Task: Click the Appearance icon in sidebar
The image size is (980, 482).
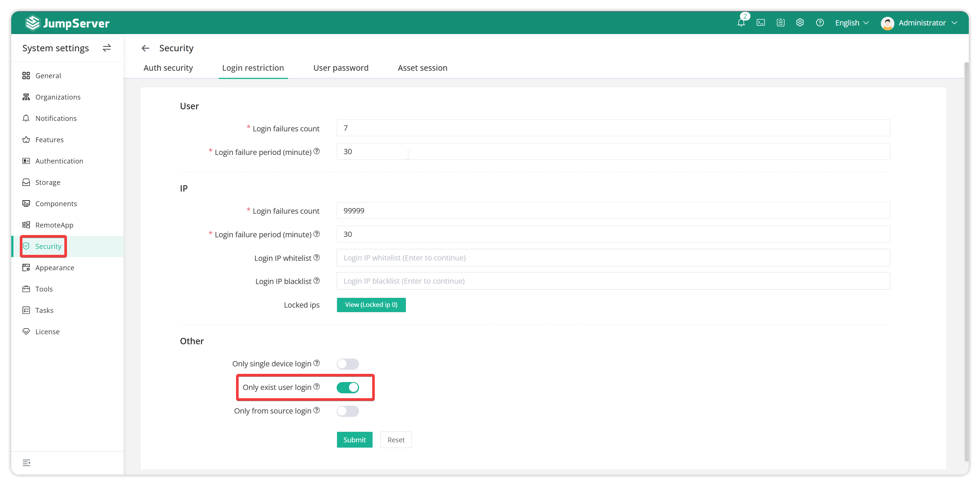Action: pyautogui.click(x=26, y=267)
